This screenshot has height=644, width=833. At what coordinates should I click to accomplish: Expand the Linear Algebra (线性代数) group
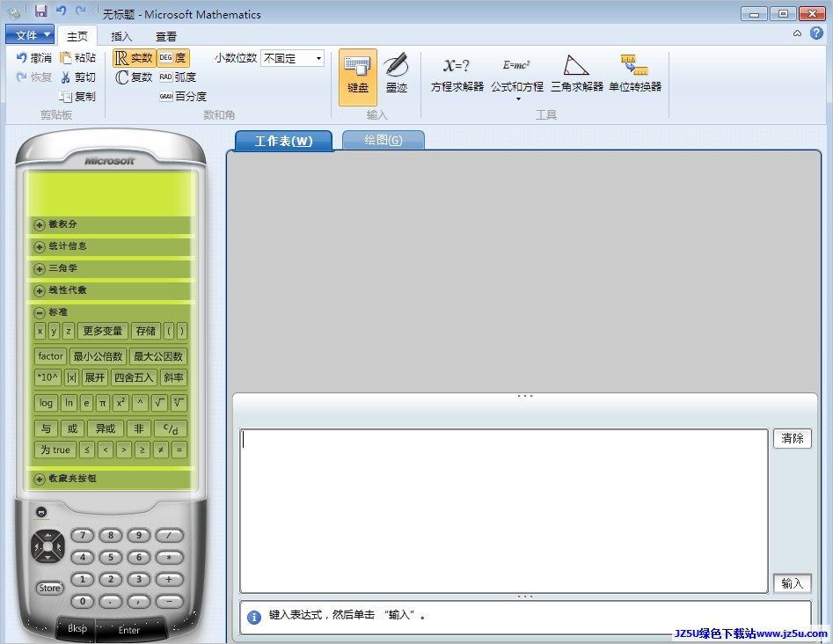pyautogui.click(x=40, y=290)
